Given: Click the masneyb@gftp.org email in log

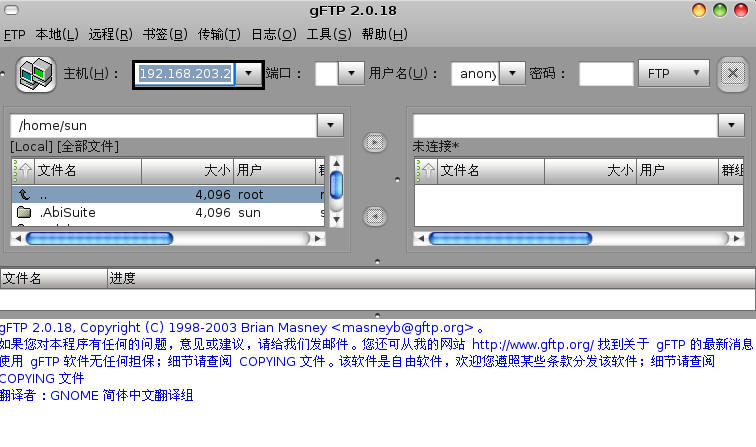Looking at the screenshot, I should coord(404,327).
